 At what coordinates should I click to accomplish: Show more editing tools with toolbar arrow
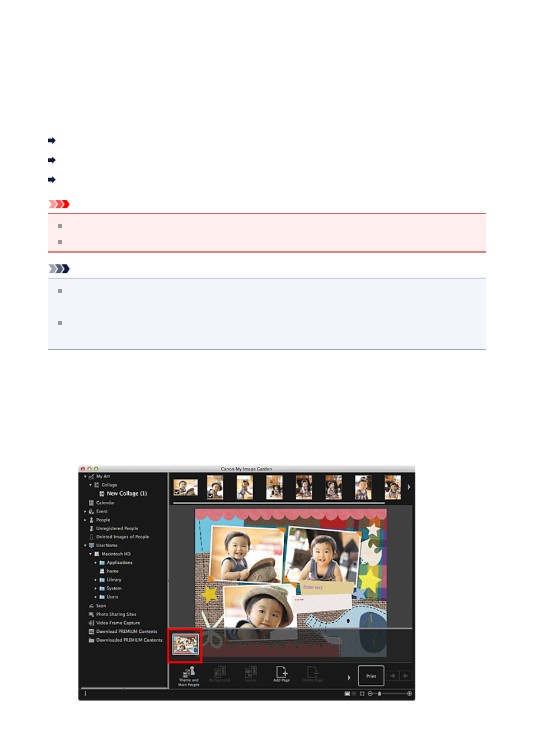pos(349,677)
